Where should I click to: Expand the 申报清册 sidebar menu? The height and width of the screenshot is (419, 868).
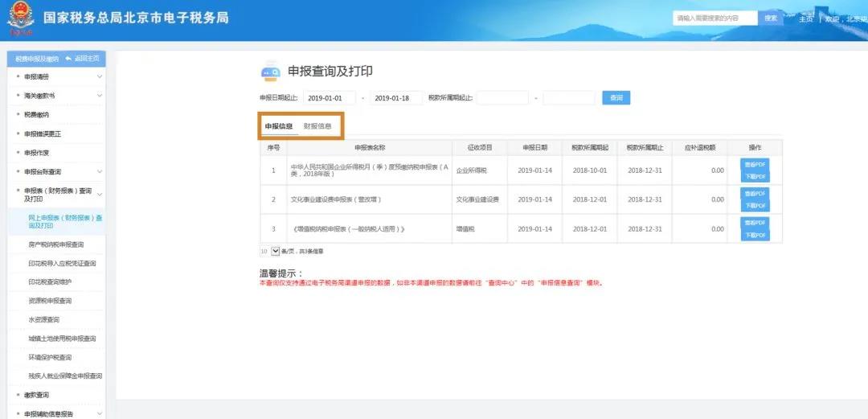[100, 76]
